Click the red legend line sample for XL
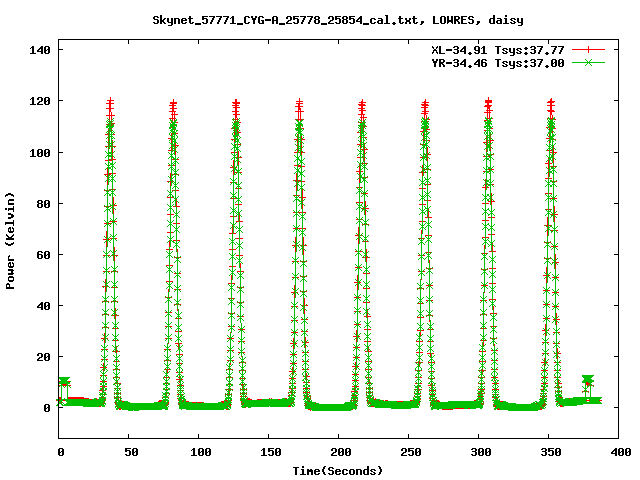Screen dimensions: 640x480 pos(588,50)
